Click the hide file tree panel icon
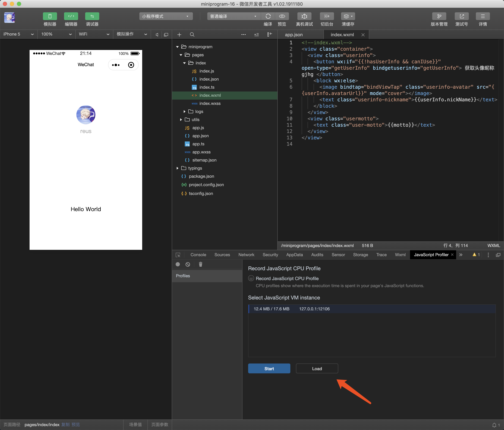This screenshot has width=504, height=430. (270, 34)
